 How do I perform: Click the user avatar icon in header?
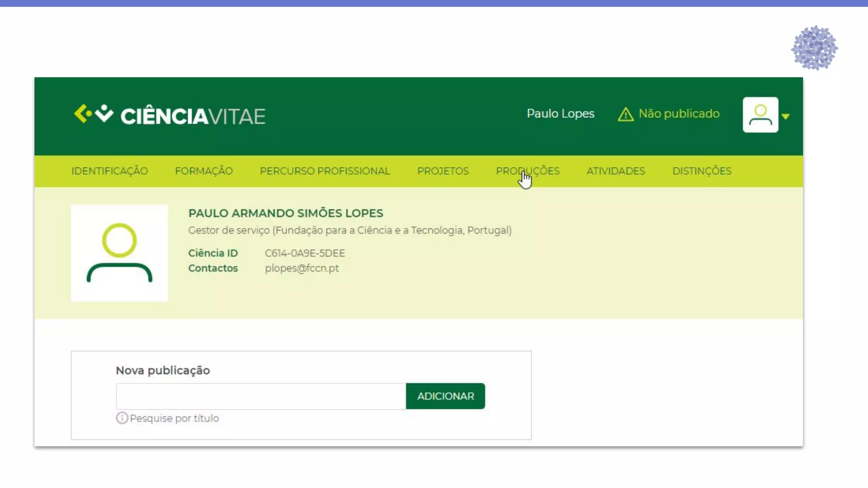click(760, 115)
